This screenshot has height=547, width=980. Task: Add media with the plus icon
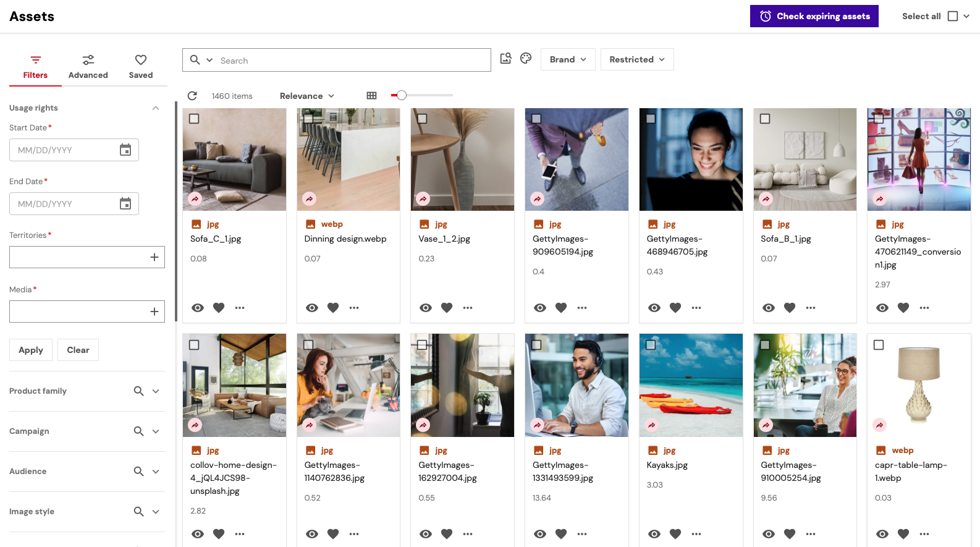pos(154,312)
